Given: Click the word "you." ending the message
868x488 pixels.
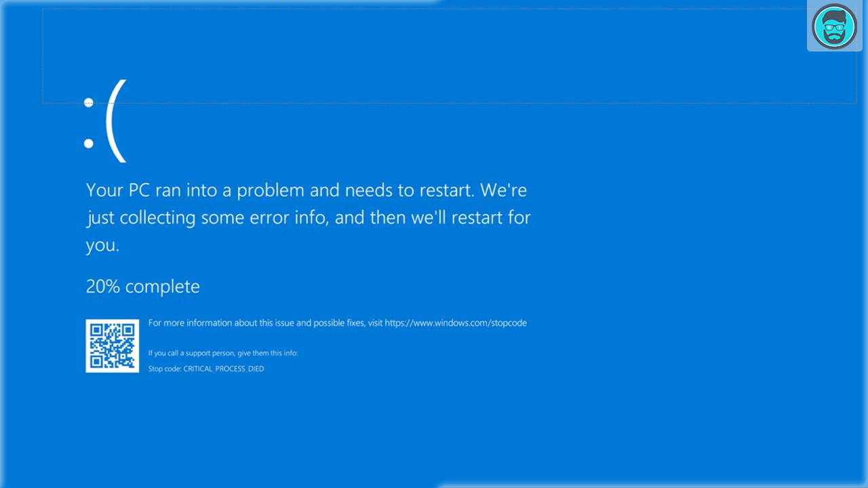Looking at the screenshot, I should 102,245.
